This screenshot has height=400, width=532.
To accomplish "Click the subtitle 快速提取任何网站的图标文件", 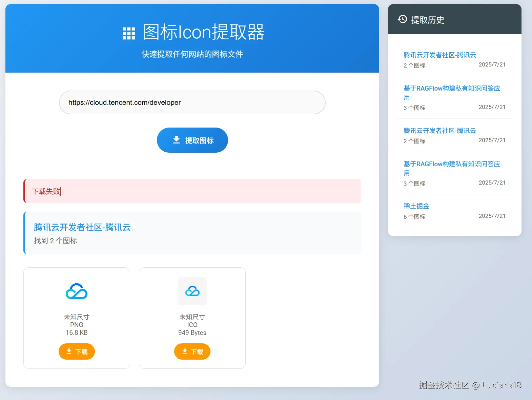I will click(x=192, y=54).
